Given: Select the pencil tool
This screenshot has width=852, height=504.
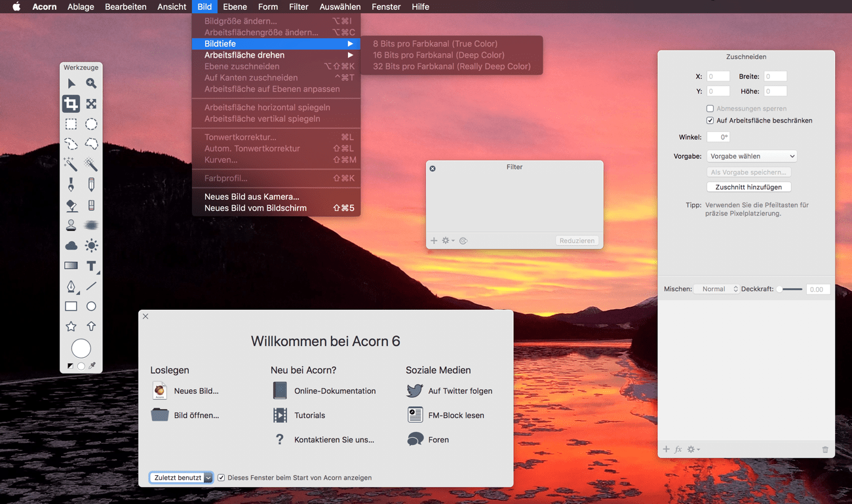Looking at the screenshot, I should click(x=91, y=185).
